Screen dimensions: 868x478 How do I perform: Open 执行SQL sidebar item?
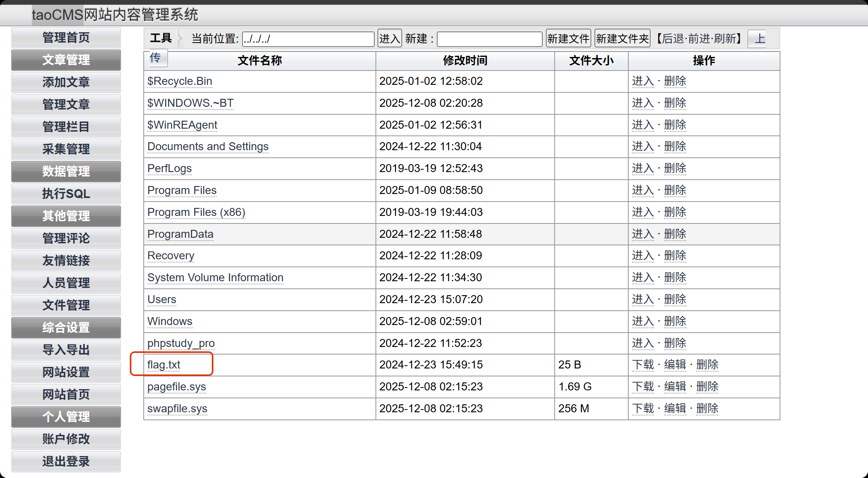pos(66,194)
